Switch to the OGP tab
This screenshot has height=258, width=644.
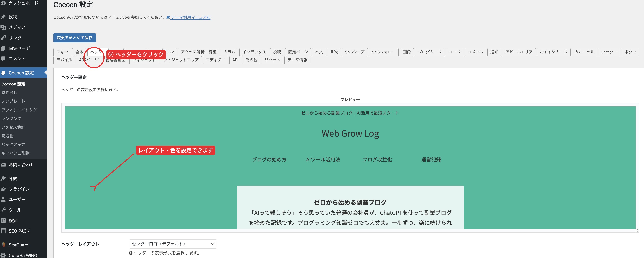170,52
